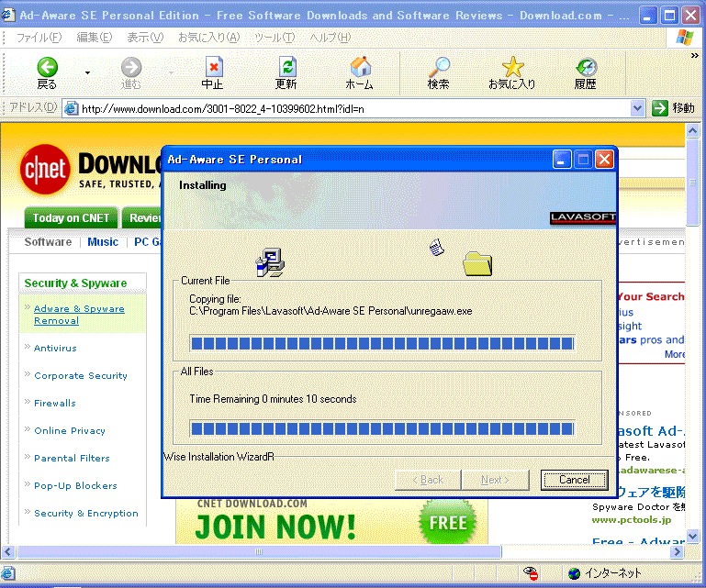Open the お気に入り(A) menu

point(209,38)
